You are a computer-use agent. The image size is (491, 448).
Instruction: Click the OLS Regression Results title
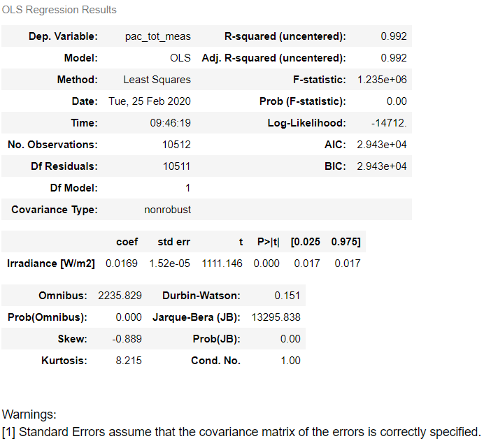[59, 10]
